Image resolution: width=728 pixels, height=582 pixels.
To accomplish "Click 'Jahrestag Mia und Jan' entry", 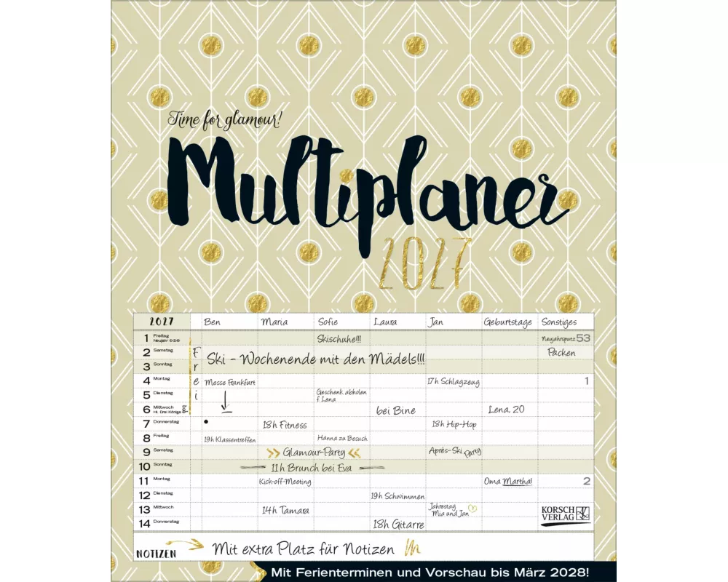I will pos(449,509).
